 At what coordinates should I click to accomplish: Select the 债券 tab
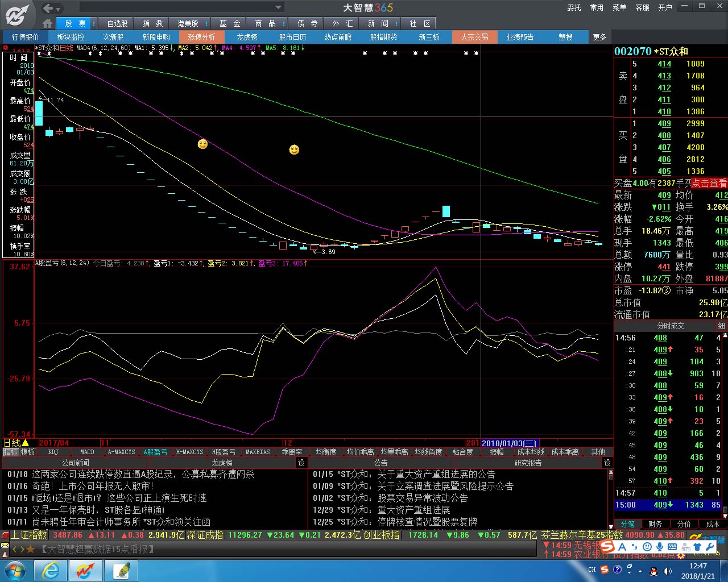[x=307, y=23]
